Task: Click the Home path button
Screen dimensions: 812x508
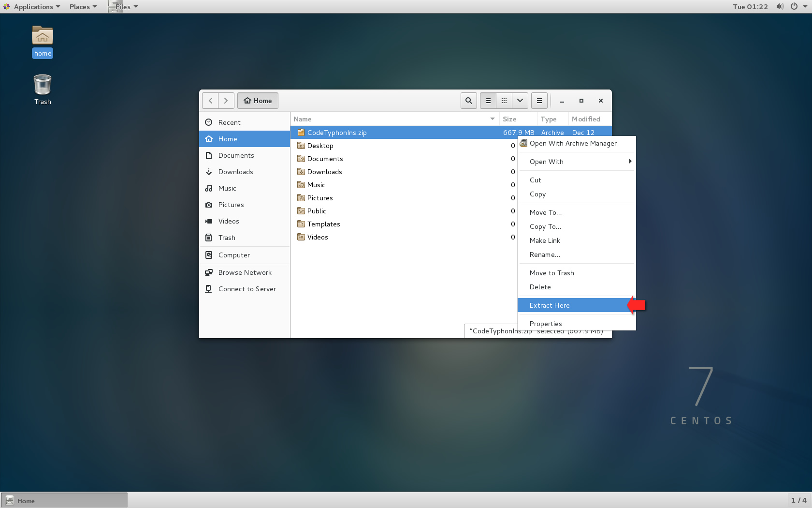Action: [258, 101]
